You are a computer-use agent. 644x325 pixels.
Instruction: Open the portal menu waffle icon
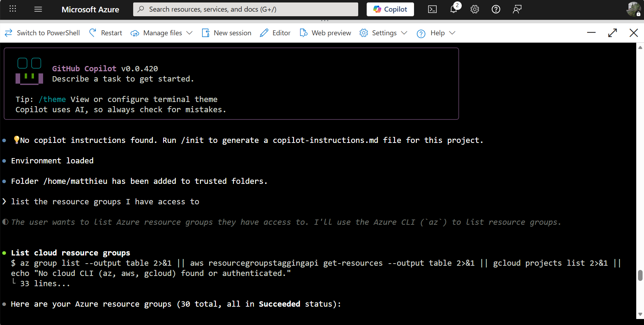coord(13,8)
